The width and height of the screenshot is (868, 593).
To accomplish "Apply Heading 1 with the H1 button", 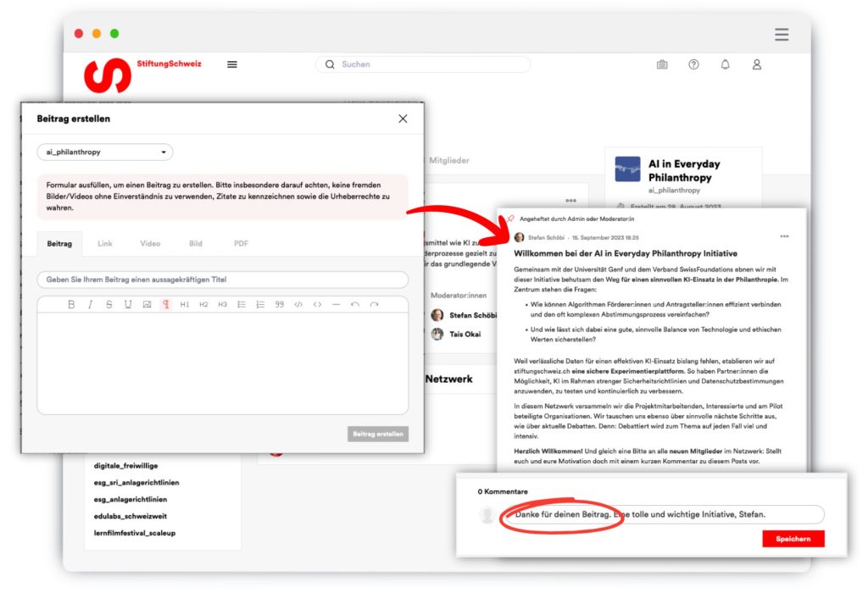I will tap(185, 304).
